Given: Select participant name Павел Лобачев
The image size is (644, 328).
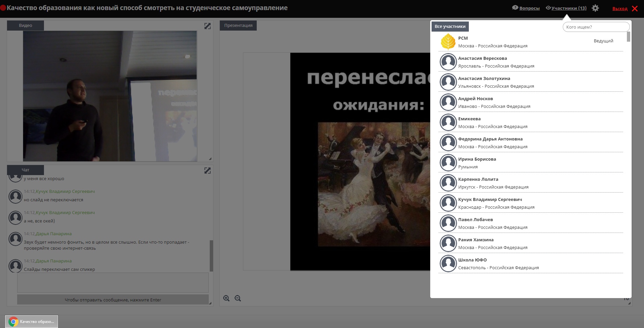Looking at the screenshot, I should 476,219.
